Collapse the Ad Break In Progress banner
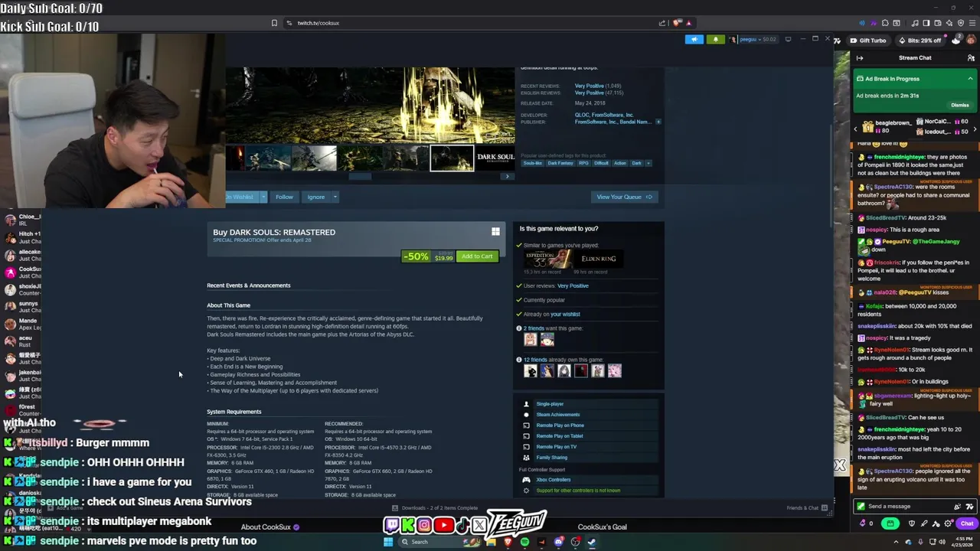The image size is (980, 551). pos(970,79)
